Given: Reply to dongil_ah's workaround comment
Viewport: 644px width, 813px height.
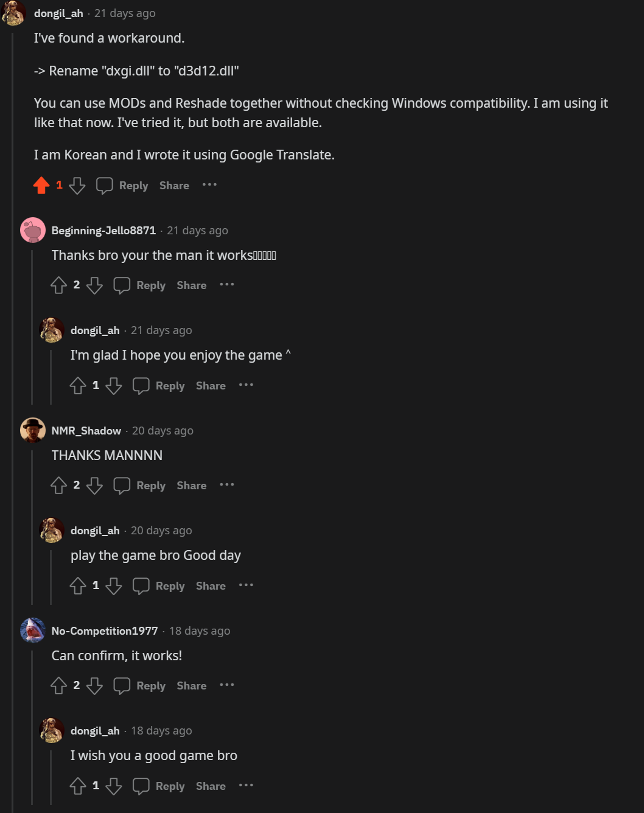Looking at the screenshot, I should coord(122,186).
